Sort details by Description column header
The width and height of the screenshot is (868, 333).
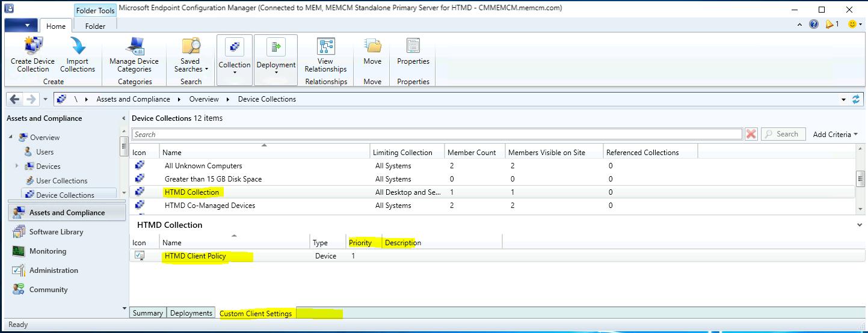[x=442, y=243]
